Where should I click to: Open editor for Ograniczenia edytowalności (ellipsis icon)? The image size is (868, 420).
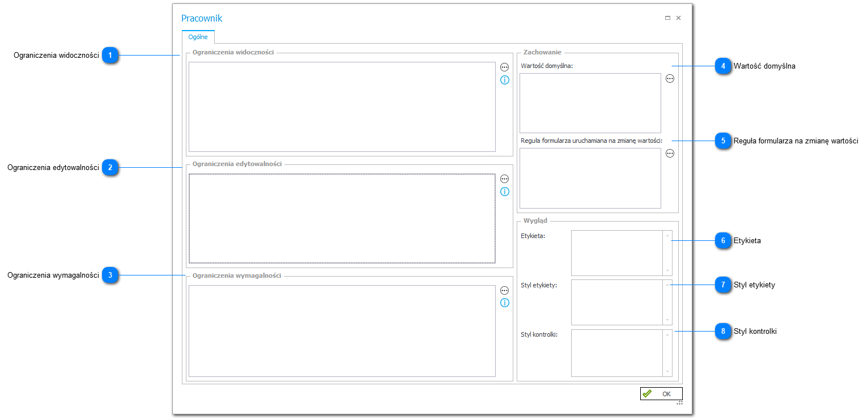[x=504, y=179]
